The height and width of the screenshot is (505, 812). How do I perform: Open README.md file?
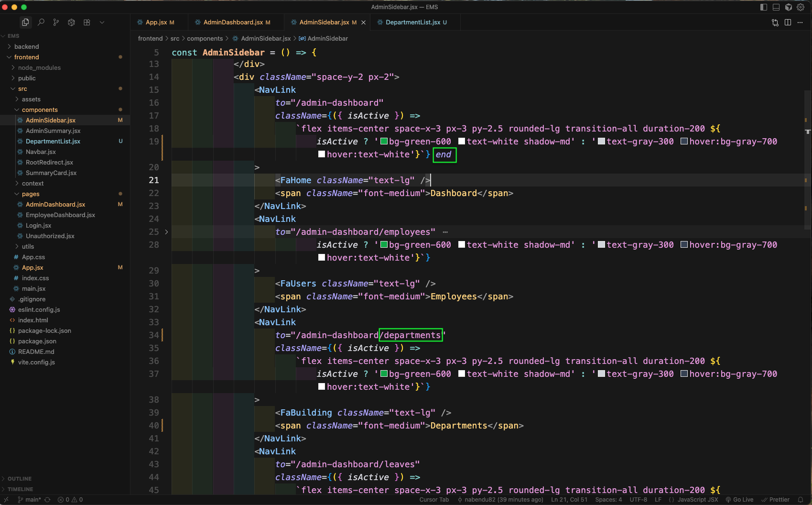pos(65,351)
